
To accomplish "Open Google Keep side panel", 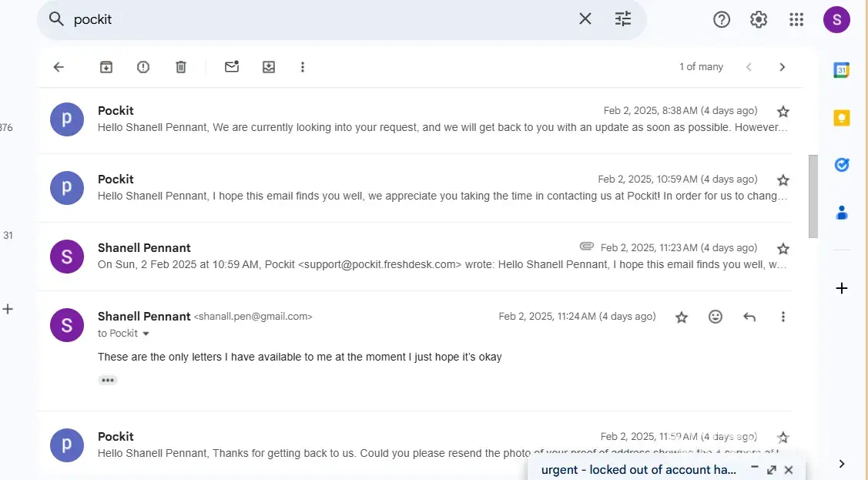I will click(842, 118).
